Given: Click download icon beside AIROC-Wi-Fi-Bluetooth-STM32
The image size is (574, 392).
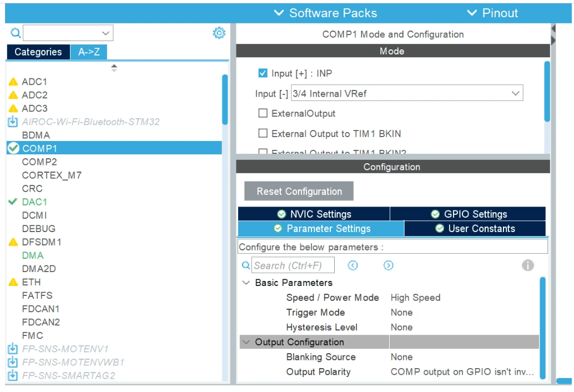Looking at the screenshot, I should coord(13,122).
